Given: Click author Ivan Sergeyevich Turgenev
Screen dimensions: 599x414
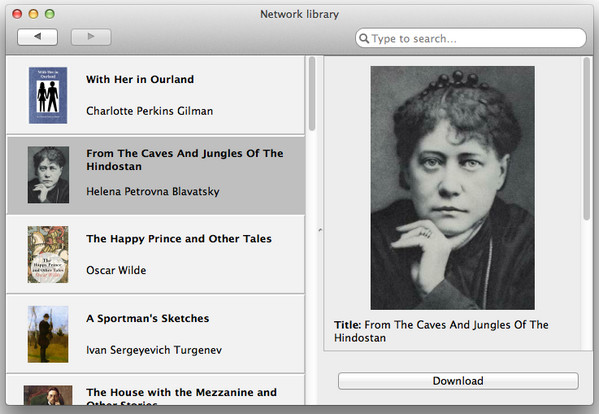Looking at the screenshot, I should tap(154, 350).
